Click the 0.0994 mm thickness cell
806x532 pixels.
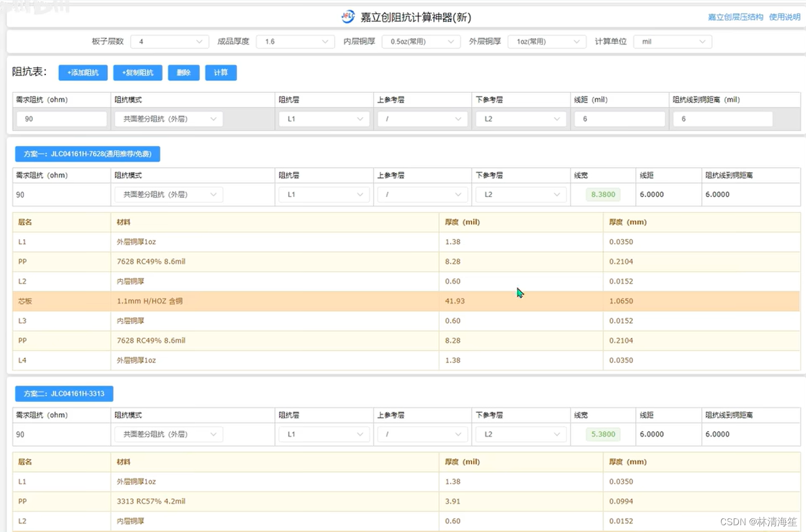click(702, 502)
